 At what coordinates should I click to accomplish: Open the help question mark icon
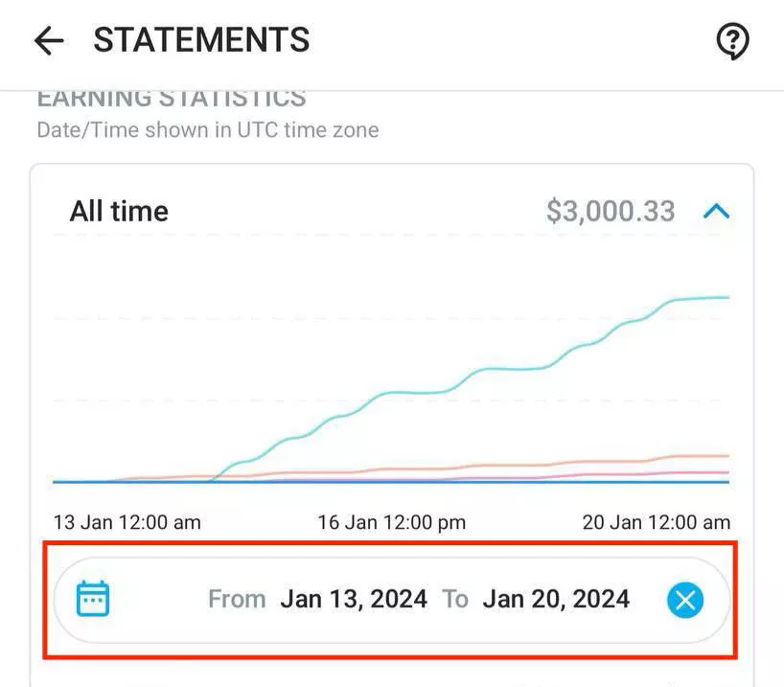(x=732, y=41)
